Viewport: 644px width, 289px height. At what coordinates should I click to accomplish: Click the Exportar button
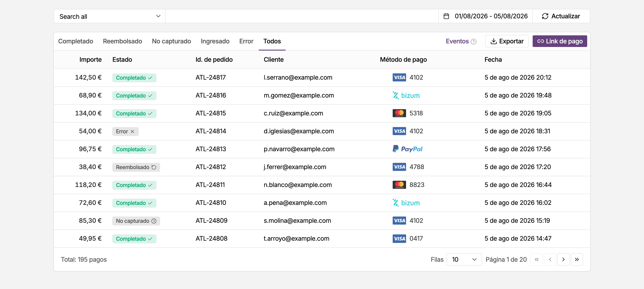click(507, 41)
